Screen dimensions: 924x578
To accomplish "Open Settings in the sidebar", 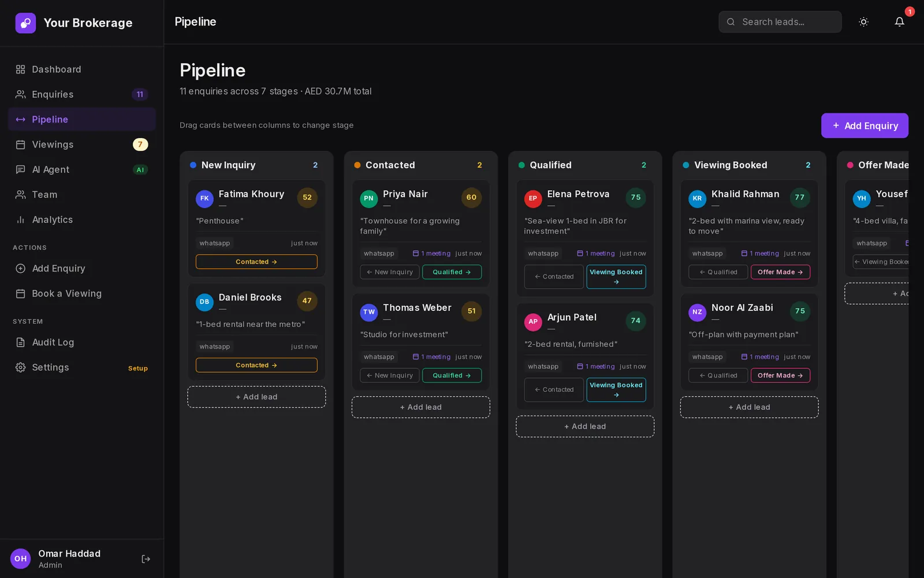I will tap(82, 368).
